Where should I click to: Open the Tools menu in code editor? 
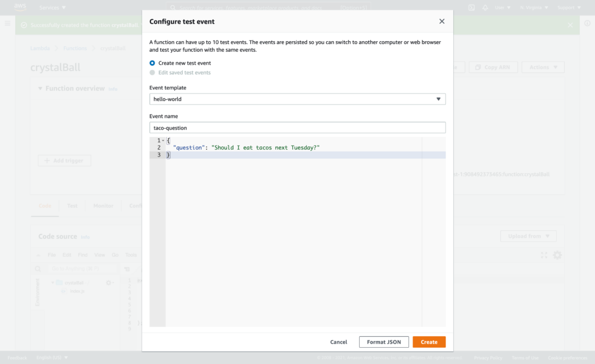pyautogui.click(x=131, y=255)
